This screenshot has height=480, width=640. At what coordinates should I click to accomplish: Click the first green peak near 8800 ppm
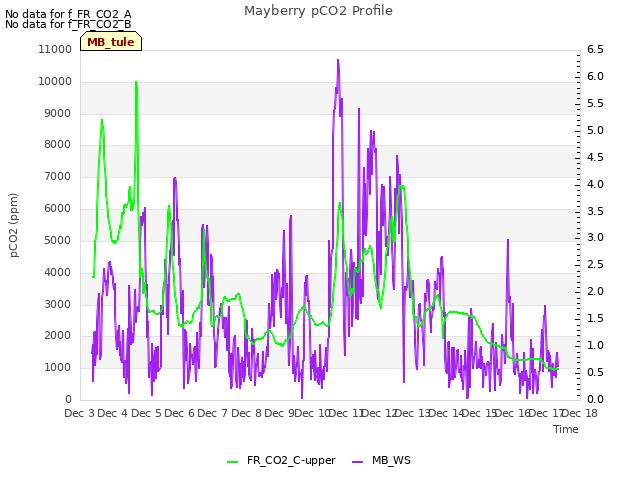[102, 120]
